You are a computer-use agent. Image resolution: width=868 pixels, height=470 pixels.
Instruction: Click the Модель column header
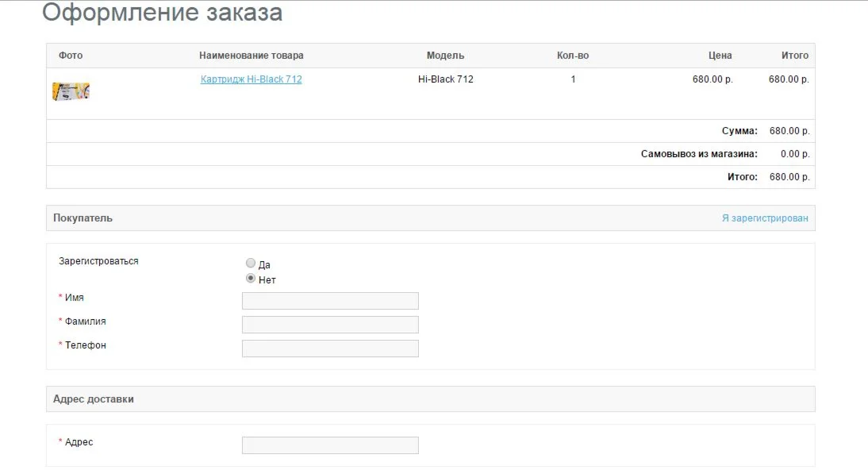pos(445,56)
